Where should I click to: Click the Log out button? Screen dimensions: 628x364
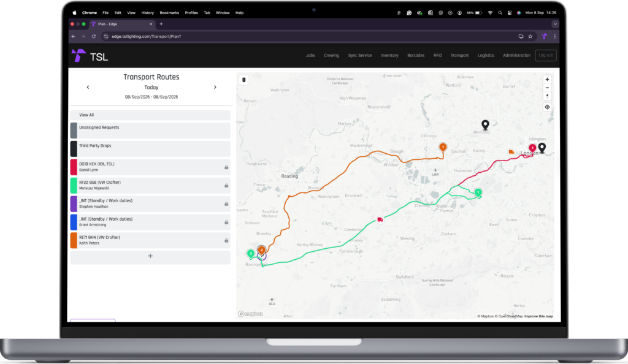tap(545, 55)
